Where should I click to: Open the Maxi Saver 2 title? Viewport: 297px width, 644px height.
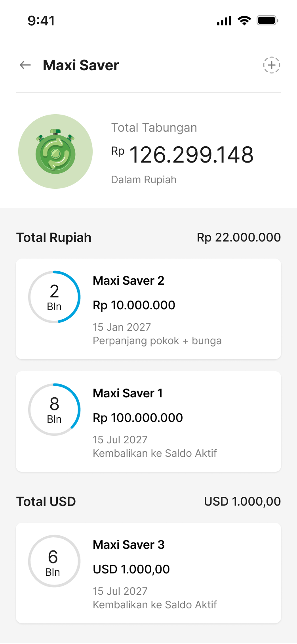[128, 281]
